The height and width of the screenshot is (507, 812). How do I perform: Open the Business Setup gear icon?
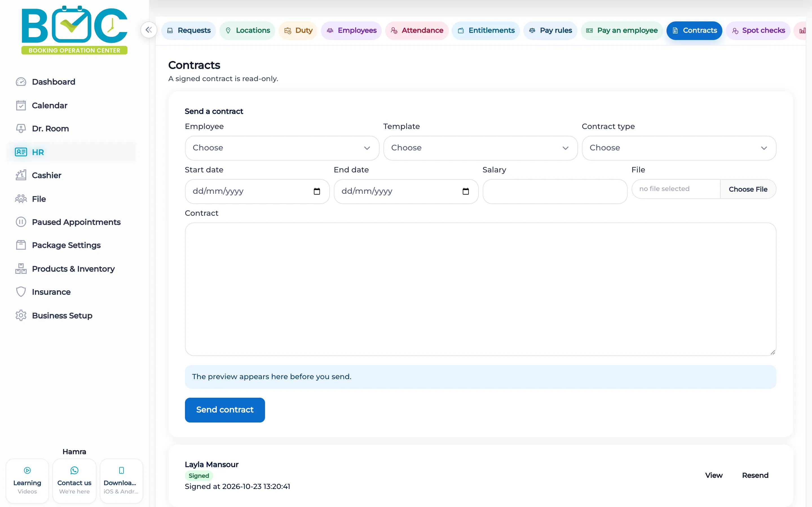point(21,315)
